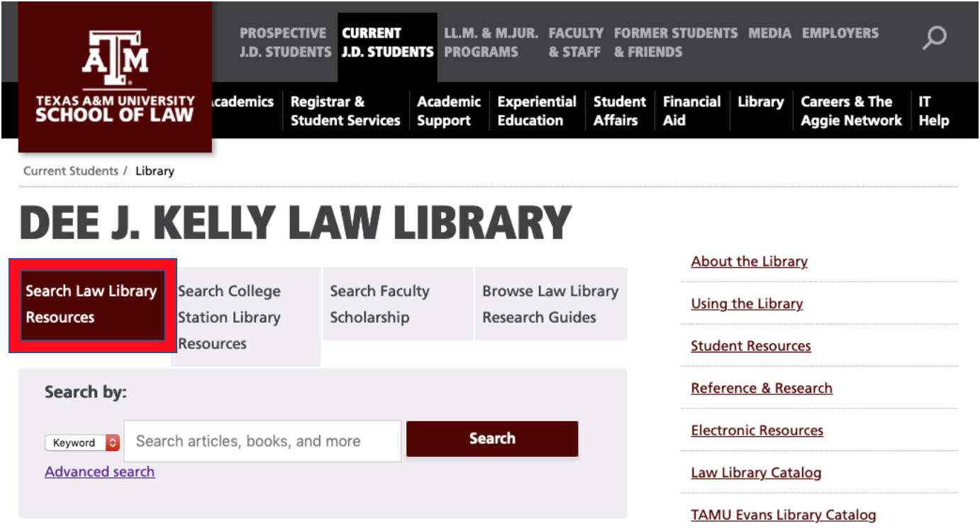Open the Keyword search type dropdown
Image resolution: width=980 pixels, height=529 pixels.
point(82,442)
